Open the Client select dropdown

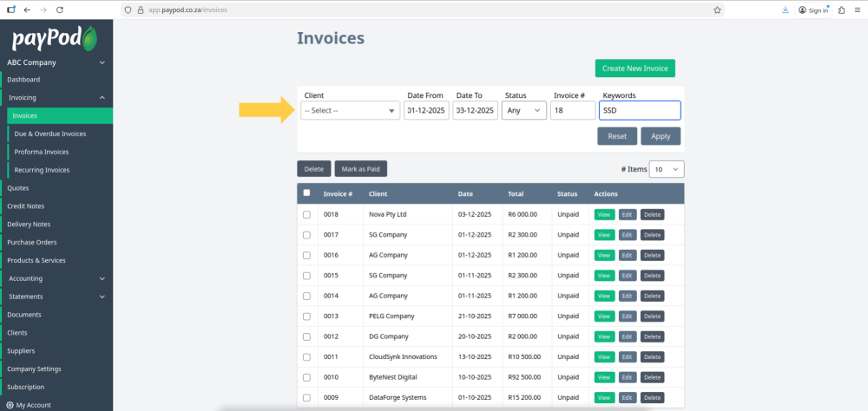click(351, 111)
